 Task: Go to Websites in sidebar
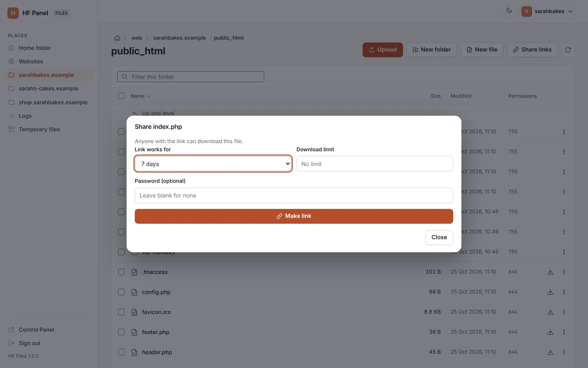49,61
